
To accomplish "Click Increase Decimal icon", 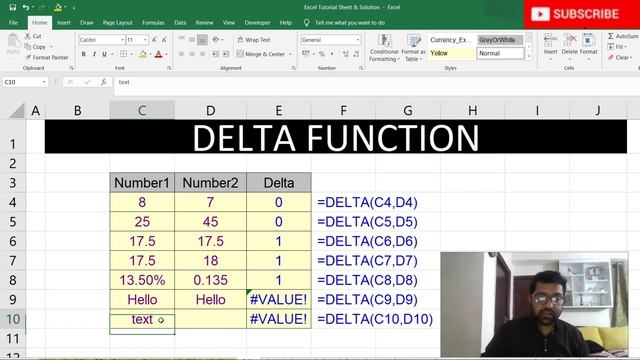I will (346, 54).
